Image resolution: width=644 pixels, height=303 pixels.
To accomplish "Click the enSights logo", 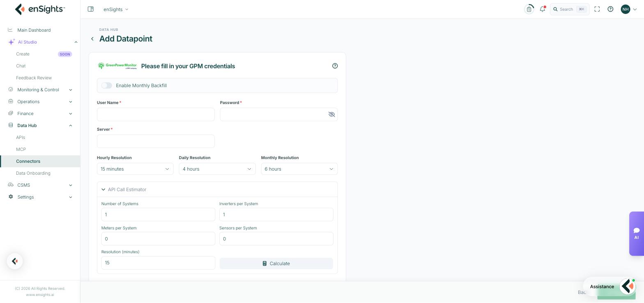I will pos(40,9).
